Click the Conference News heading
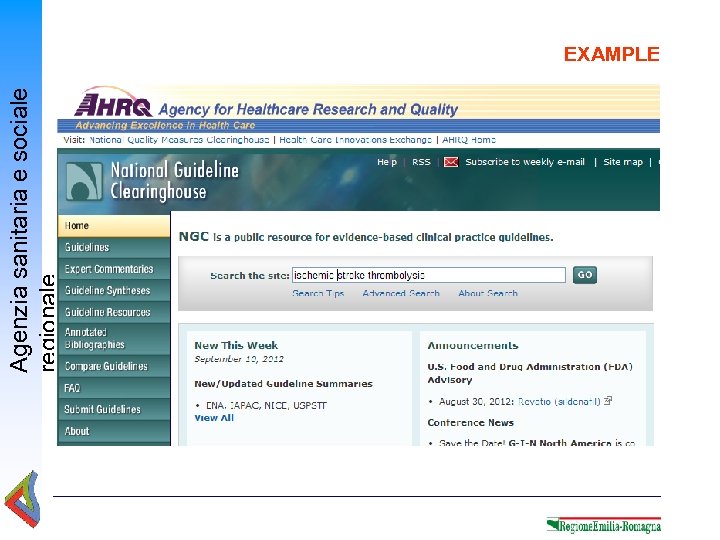This screenshot has height=540, width=720. (471, 422)
